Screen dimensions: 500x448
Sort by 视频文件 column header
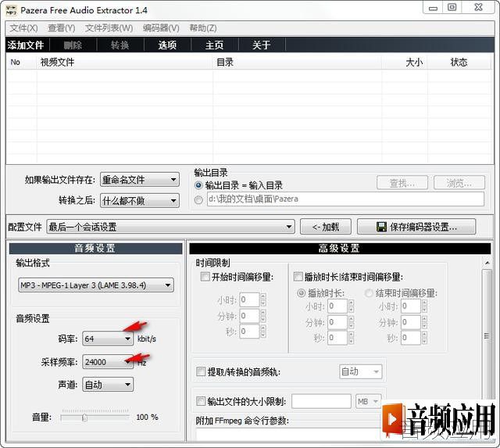click(125, 63)
